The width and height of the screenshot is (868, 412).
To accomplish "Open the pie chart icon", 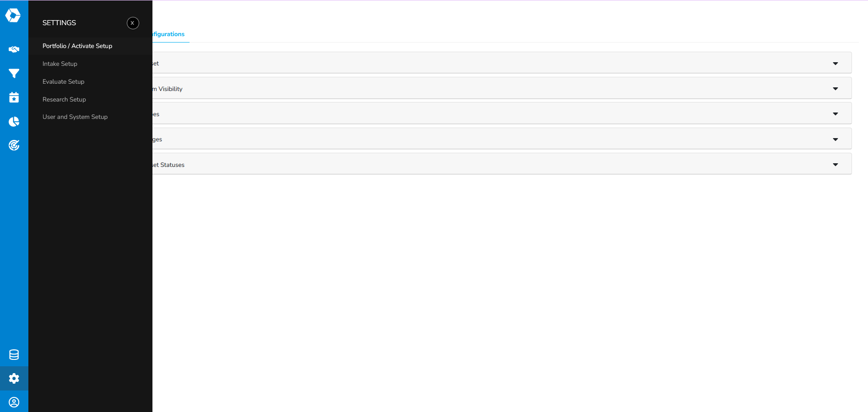I will pyautogui.click(x=14, y=122).
